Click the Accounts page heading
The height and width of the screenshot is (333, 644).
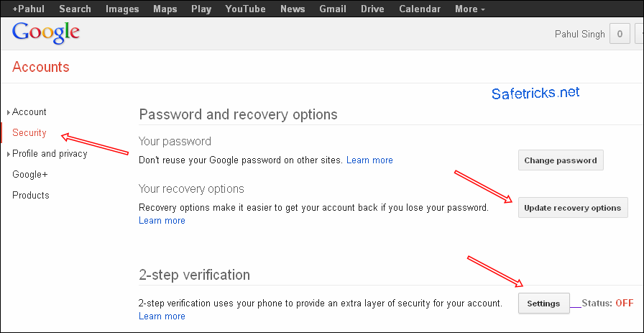click(x=41, y=68)
